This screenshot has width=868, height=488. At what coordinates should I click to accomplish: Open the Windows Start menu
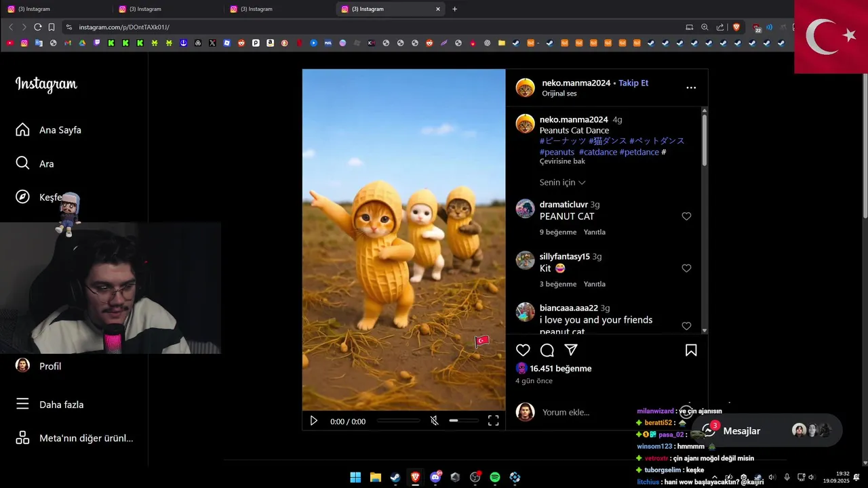pos(355,477)
